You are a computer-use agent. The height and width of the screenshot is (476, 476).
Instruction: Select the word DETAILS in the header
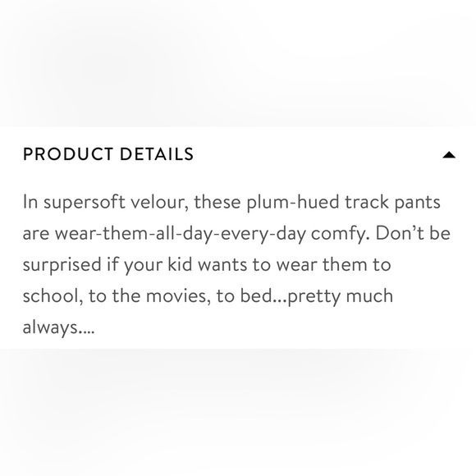point(157,154)
